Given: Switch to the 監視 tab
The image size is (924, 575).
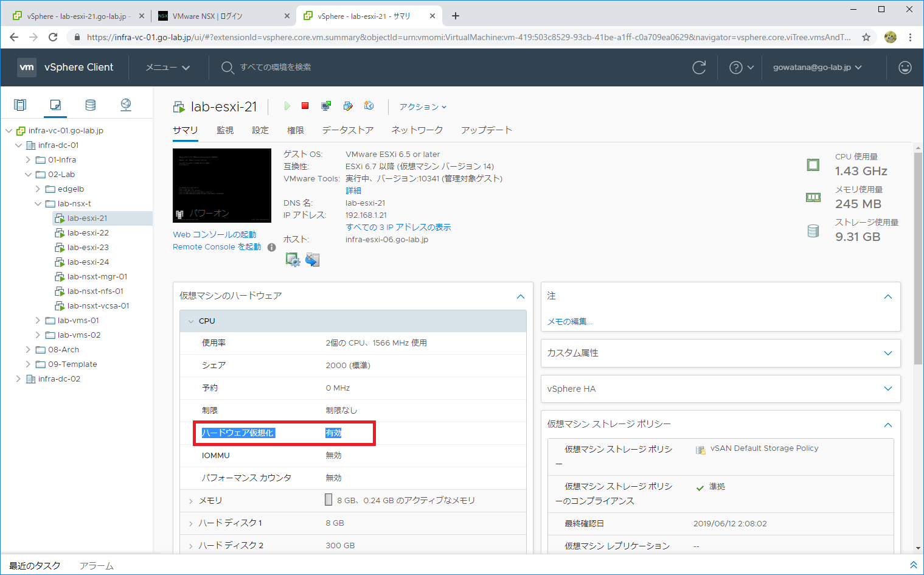Looking at the screenshot, I should (x=225, y=130).
